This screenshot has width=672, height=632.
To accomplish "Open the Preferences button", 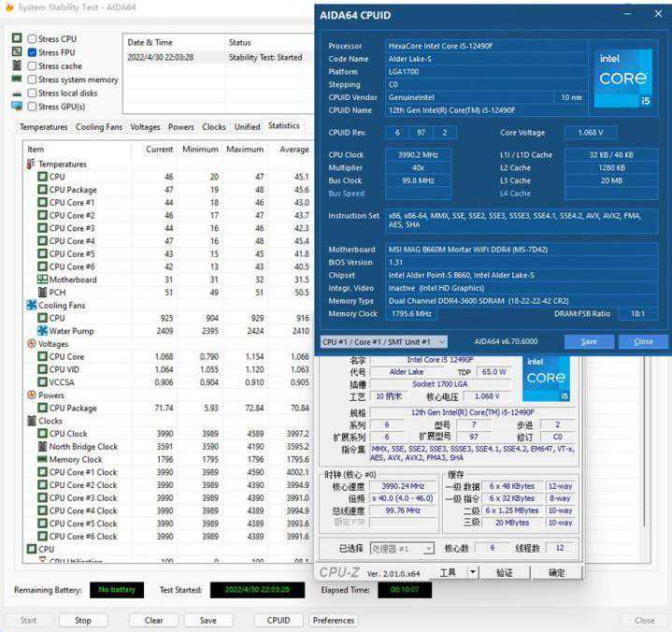I will point(334,620).
